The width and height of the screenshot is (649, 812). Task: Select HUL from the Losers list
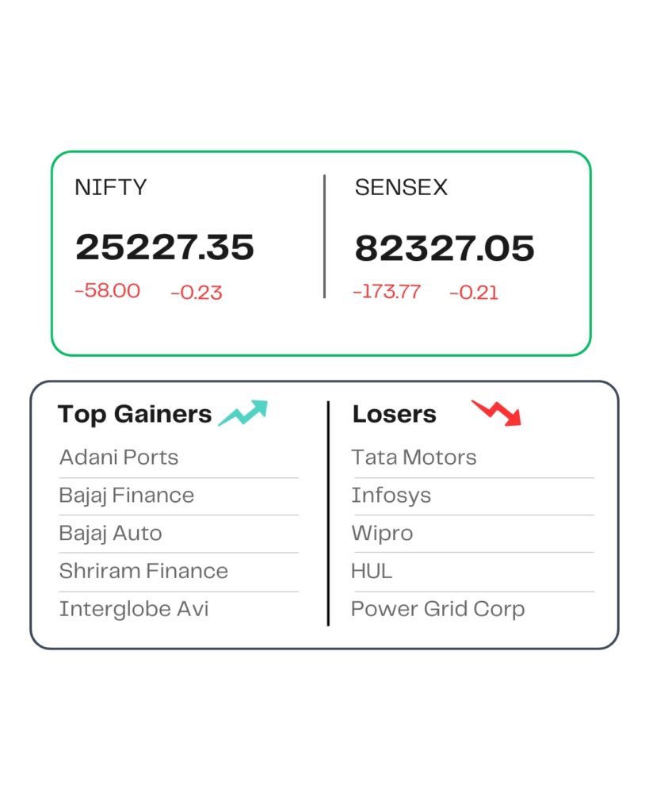click(372, 571)
